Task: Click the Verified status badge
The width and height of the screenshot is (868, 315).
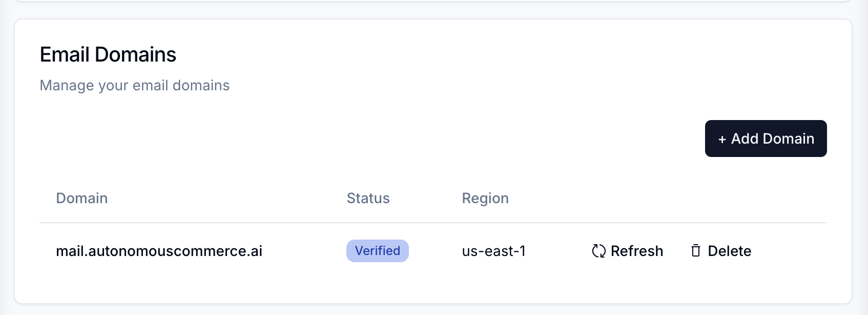Action: click(x=378, y=251)
